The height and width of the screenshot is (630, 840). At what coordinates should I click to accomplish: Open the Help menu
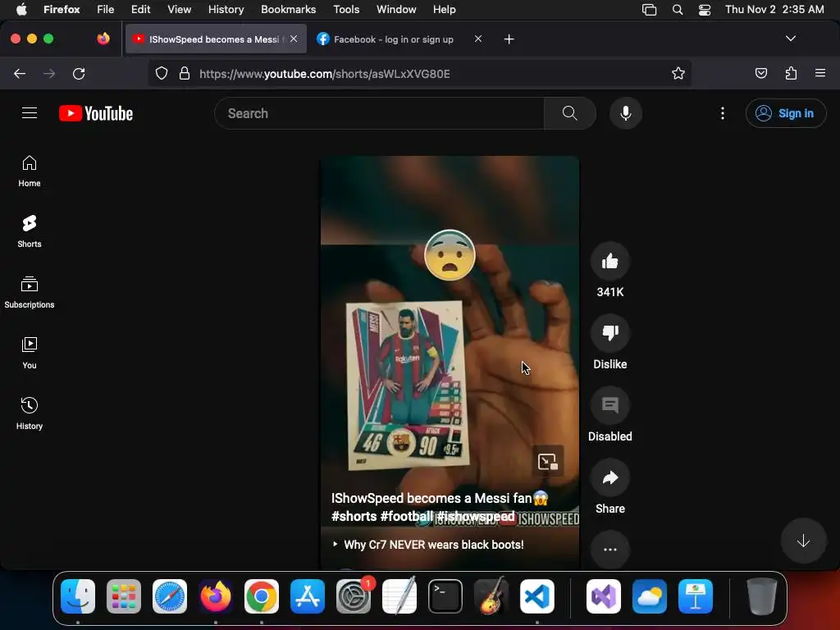click(444, 9)
